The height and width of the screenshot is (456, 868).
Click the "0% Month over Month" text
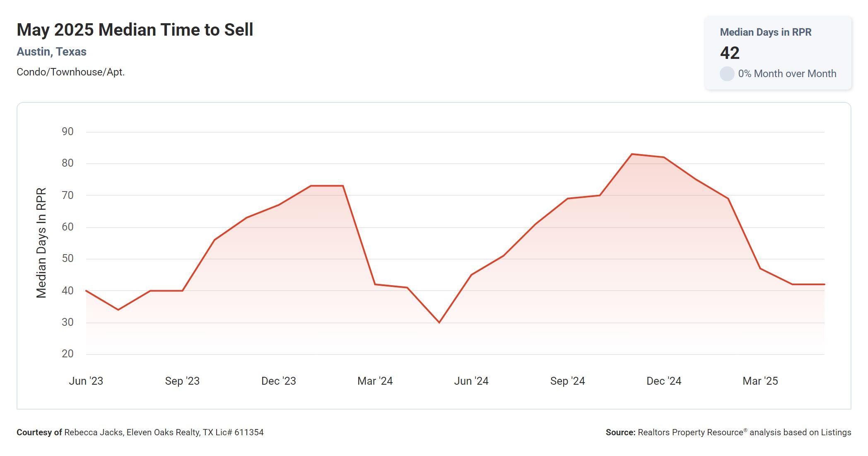(x=787, y=74)
